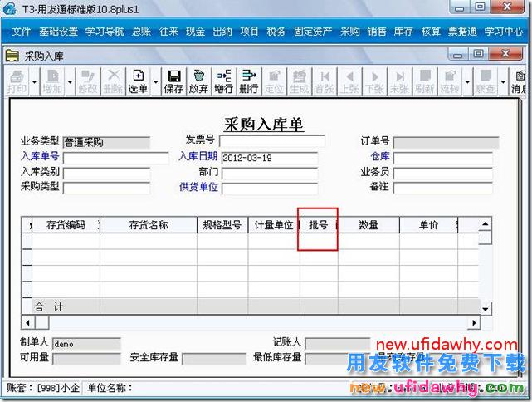Open the 现金 menu
Image resolution: width=532 pixels, height=402 pixels.
(195, 32)
